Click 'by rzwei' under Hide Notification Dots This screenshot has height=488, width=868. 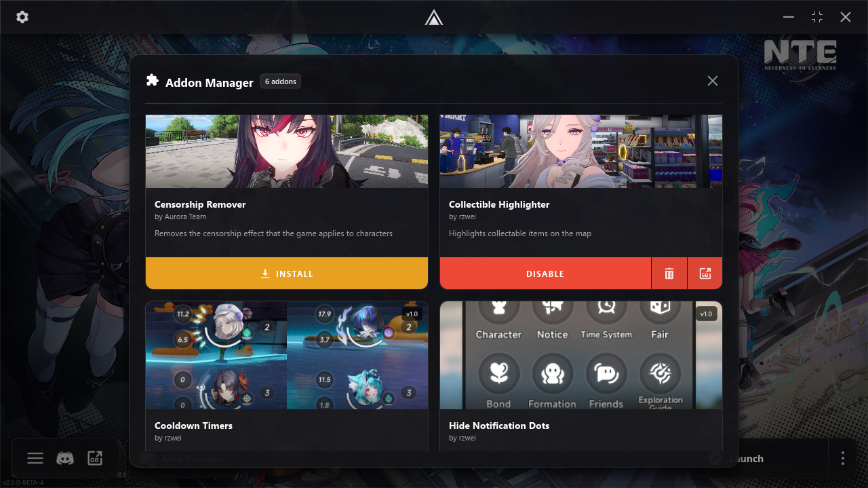click(462, 438)
